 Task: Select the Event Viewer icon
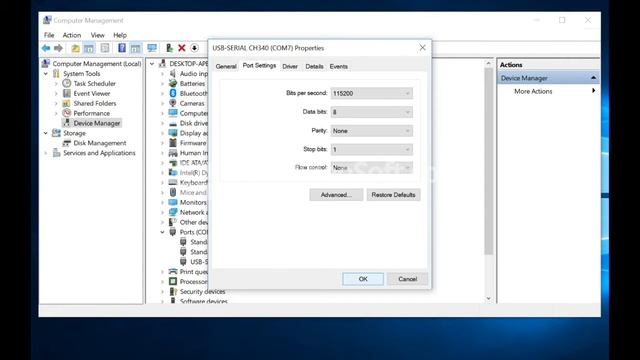click(67, 93)
